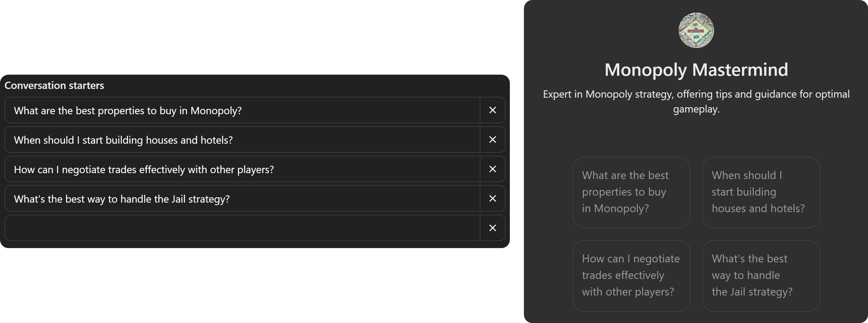Screen dimensions: 868x323
Task: Click the Conversation starters heading
Action: point(54,86)
